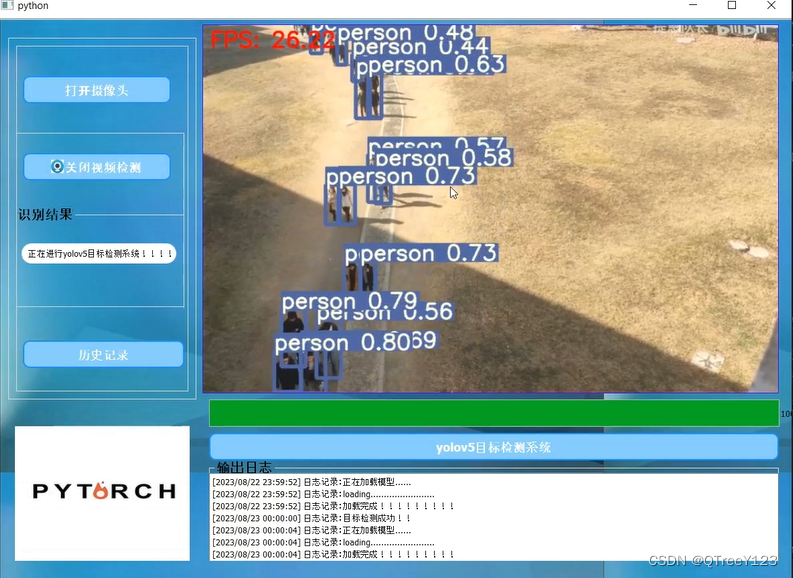Click the green progress bar

494,413
